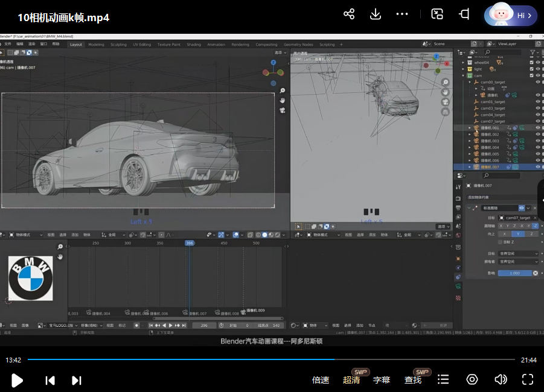
Task: Open the three-dot more options menu
Action: pos(402,14)
